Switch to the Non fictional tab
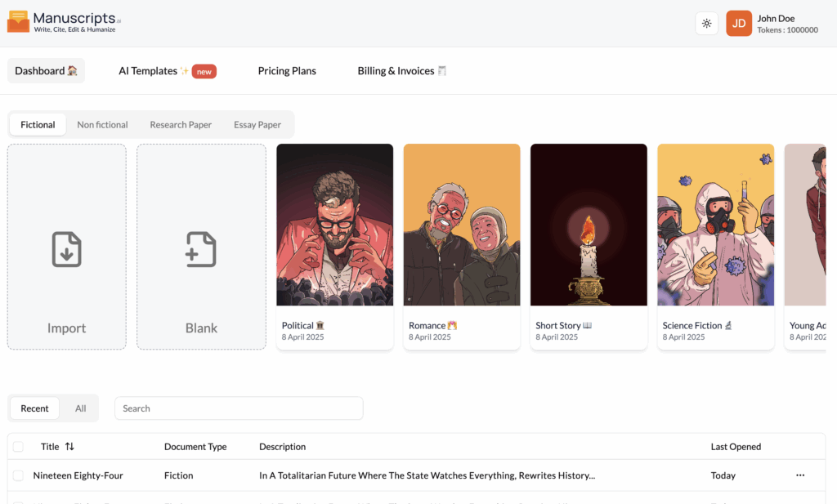This screenshot has height=504, width=837. click(x=102, y=125)
